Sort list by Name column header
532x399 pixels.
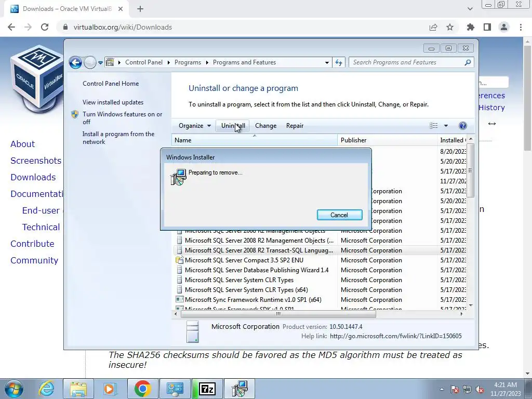point(255,140)
